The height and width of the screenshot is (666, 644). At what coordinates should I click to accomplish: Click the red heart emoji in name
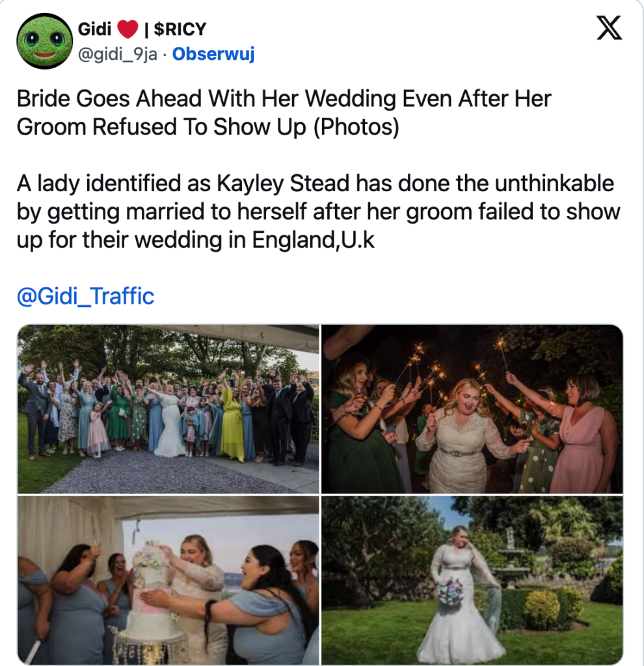tap(127, 29)
